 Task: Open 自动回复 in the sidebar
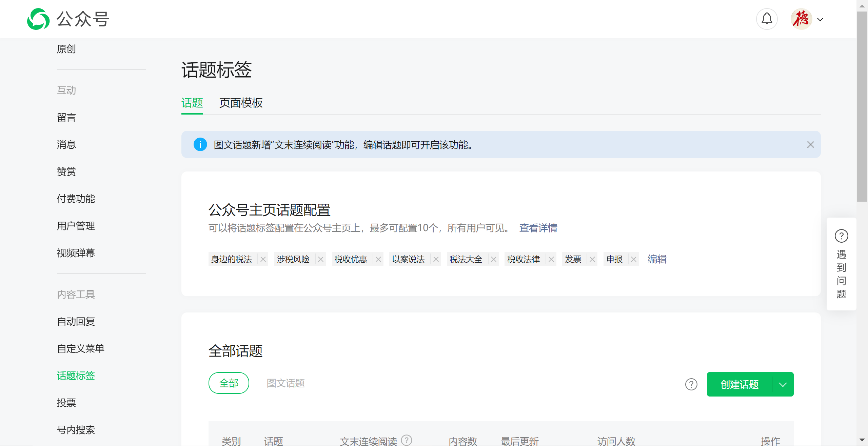(x=76, y=321)
